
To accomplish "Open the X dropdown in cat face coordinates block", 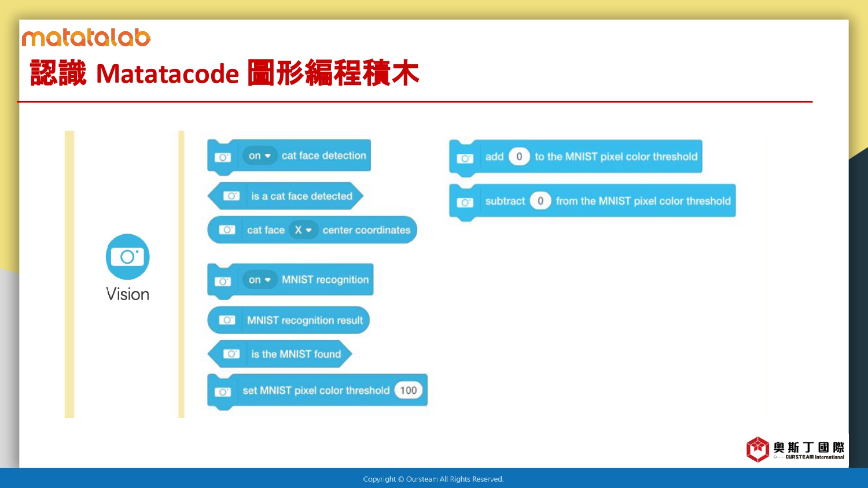I will [303, 230].
